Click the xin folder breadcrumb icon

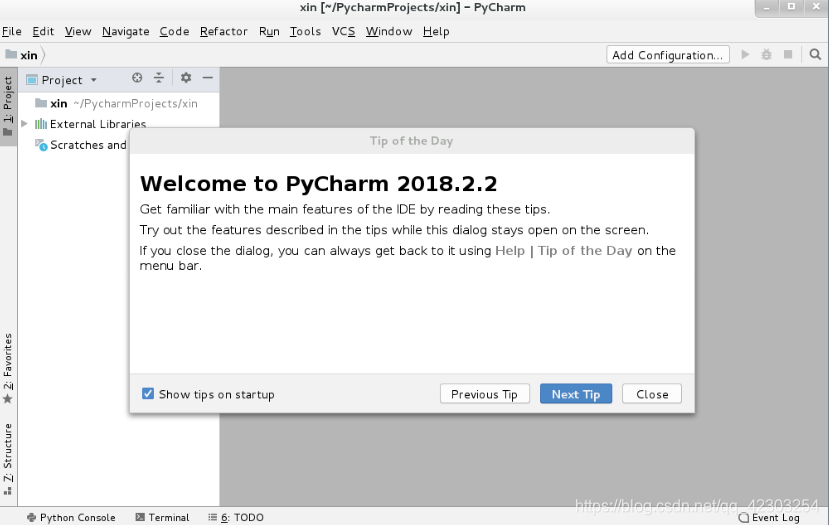(11, 54)
